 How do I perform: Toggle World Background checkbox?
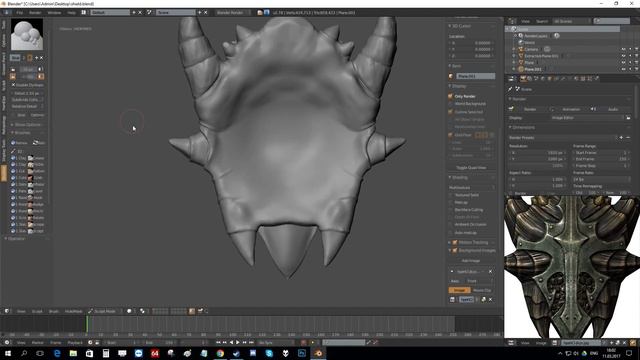pos(451,104)
